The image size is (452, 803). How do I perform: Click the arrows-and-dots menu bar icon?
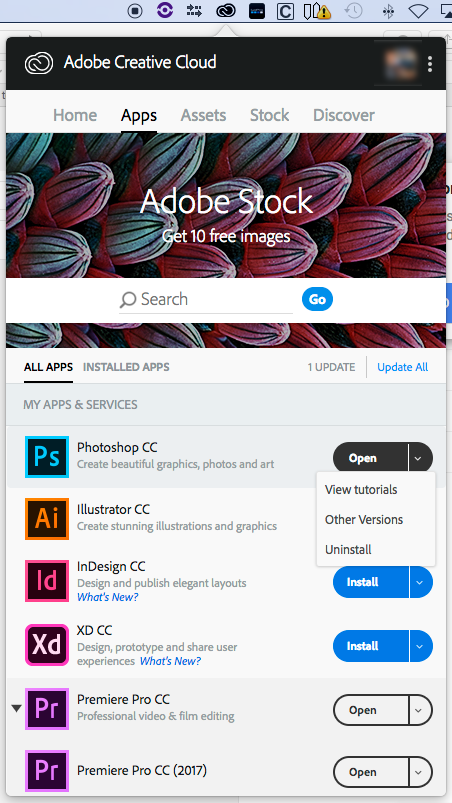tap(195, 11)
